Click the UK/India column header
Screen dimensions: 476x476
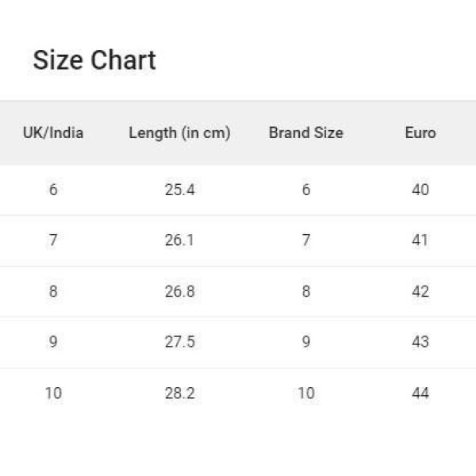(x=53, y=132)
